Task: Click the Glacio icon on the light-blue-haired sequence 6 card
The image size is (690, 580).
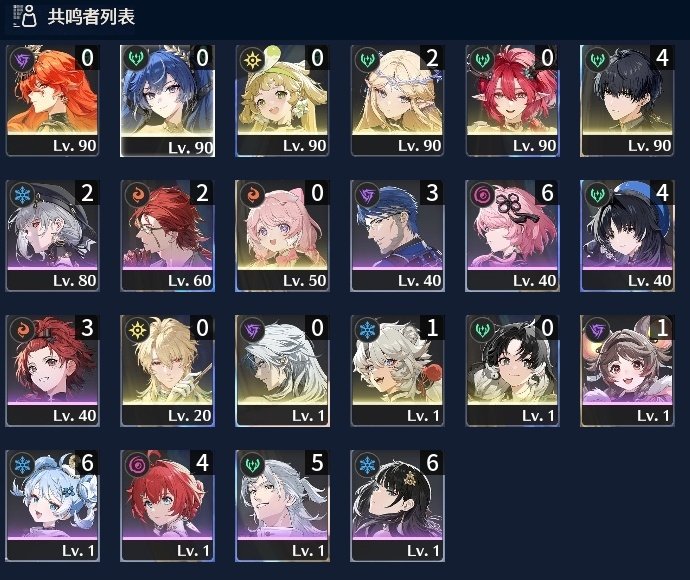Action: (22, 465)
